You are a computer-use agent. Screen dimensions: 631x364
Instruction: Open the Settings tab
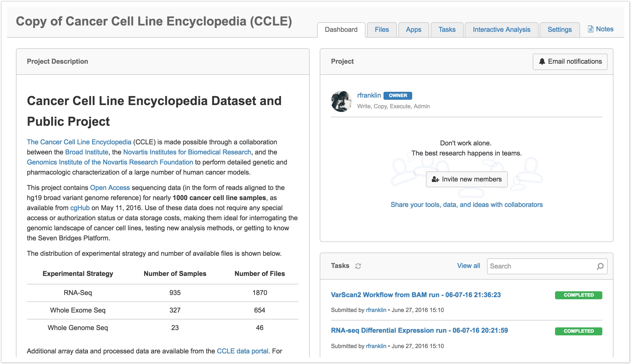559,30
